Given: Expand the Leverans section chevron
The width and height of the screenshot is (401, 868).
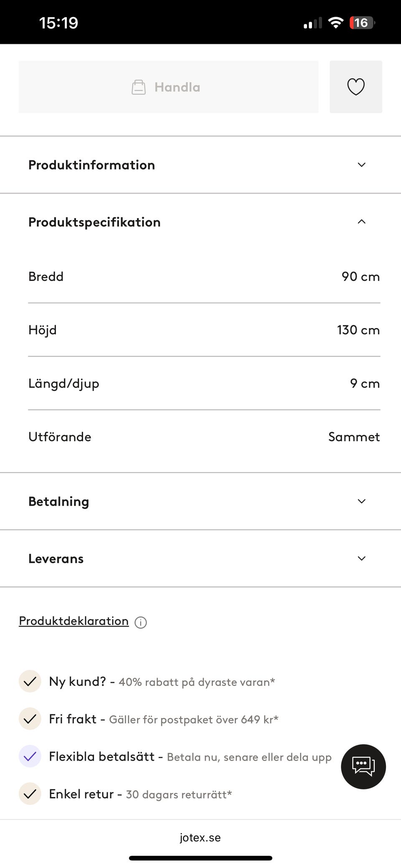Looking at the screenshot, I should (x=361, y=558).
